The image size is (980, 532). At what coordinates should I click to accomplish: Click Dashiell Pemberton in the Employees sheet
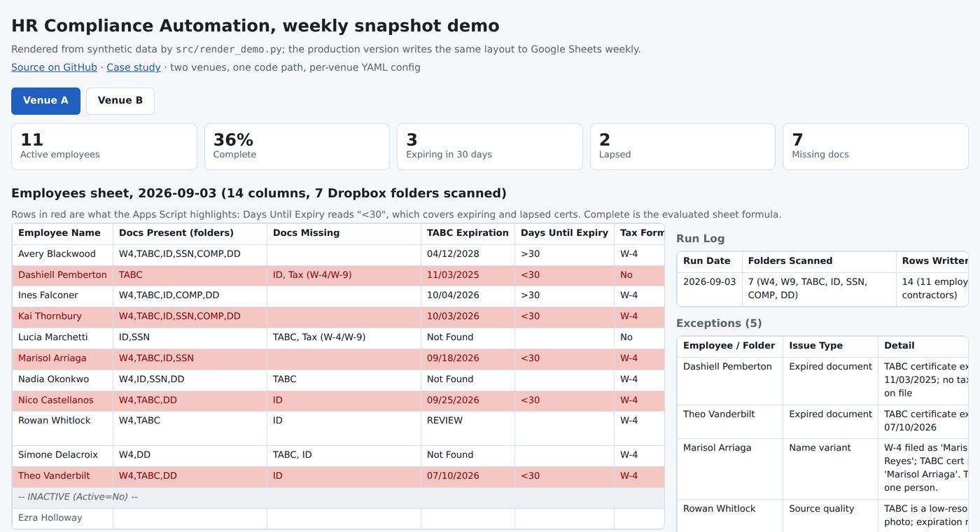tap(62, 275)
